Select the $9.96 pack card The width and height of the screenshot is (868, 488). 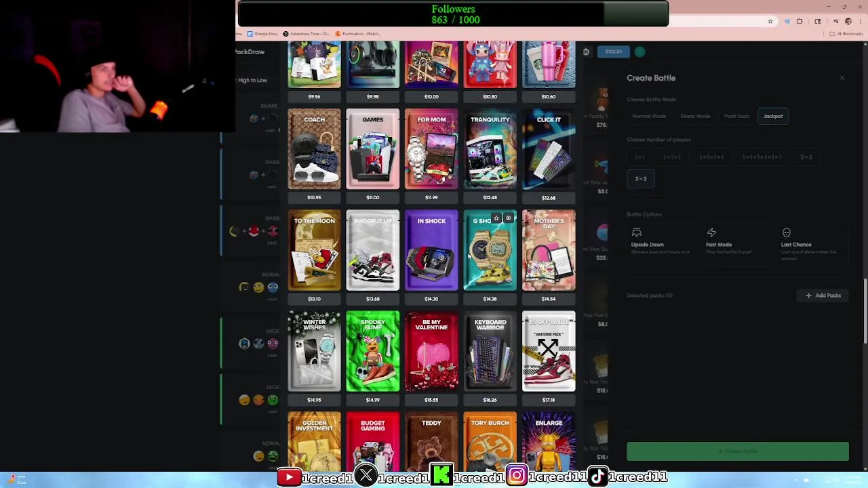click(x=314, y=64)
